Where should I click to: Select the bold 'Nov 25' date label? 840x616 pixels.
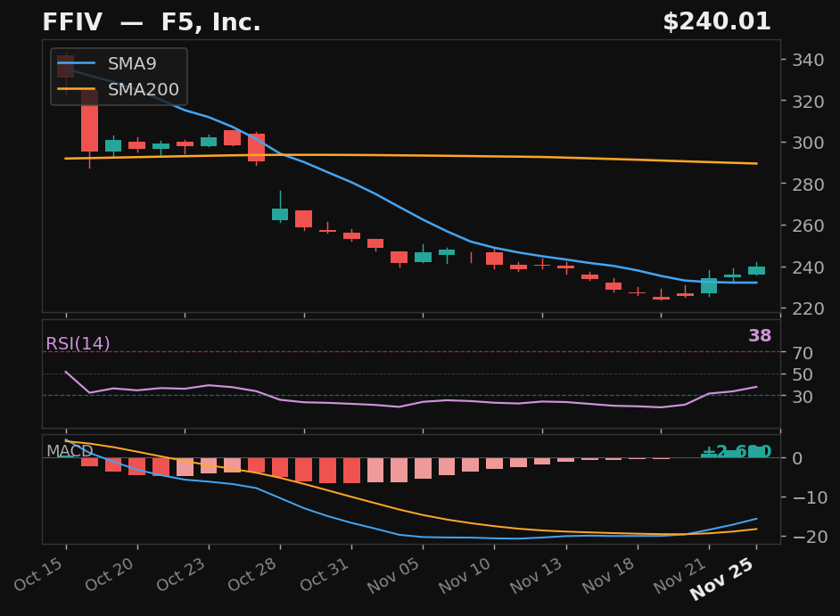pos(722,579)
